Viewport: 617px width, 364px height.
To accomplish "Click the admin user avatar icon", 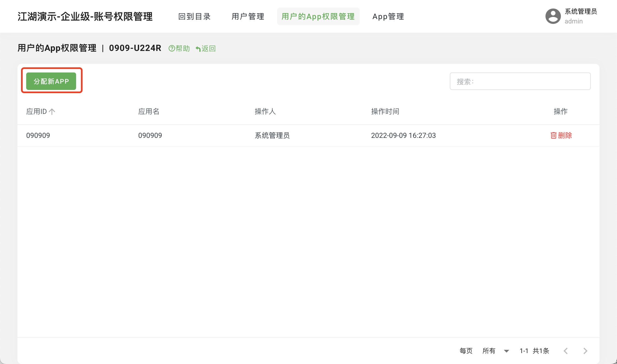I will 553,16.
